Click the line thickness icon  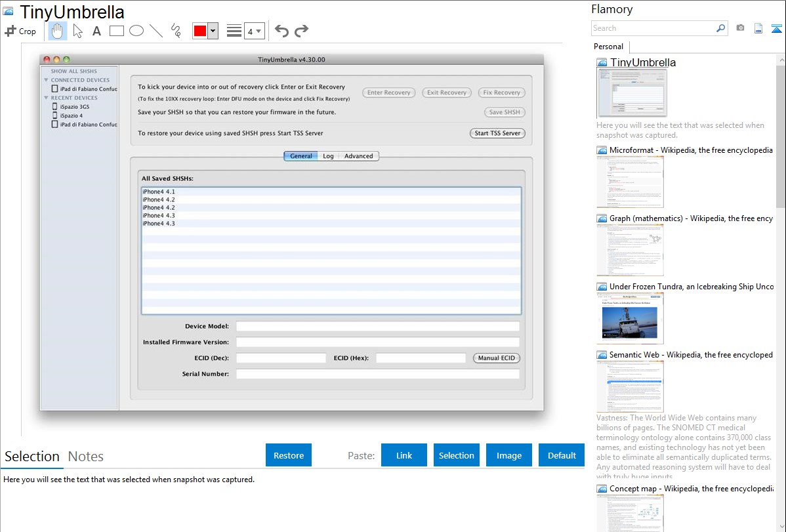pos(234,31)
